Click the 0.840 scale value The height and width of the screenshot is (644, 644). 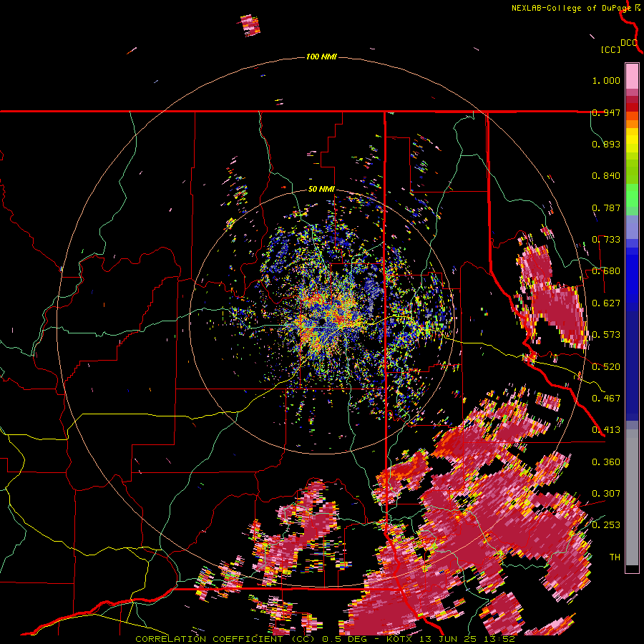606,176
